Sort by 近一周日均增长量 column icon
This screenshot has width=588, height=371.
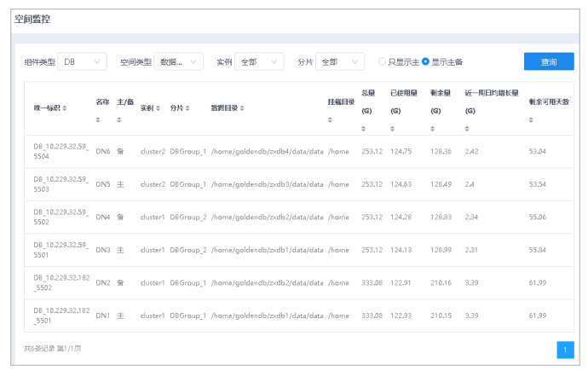[x=467, y=129]
